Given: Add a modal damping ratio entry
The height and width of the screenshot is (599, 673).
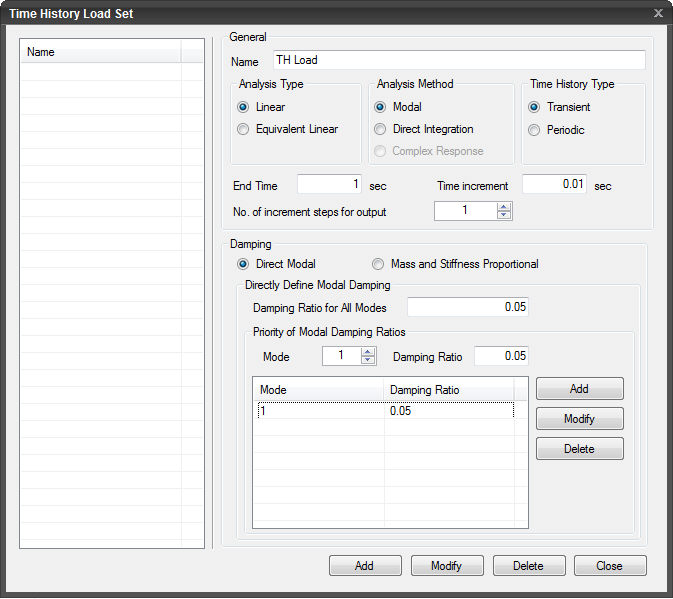Looking at the screenshot, I should (579, 389).
